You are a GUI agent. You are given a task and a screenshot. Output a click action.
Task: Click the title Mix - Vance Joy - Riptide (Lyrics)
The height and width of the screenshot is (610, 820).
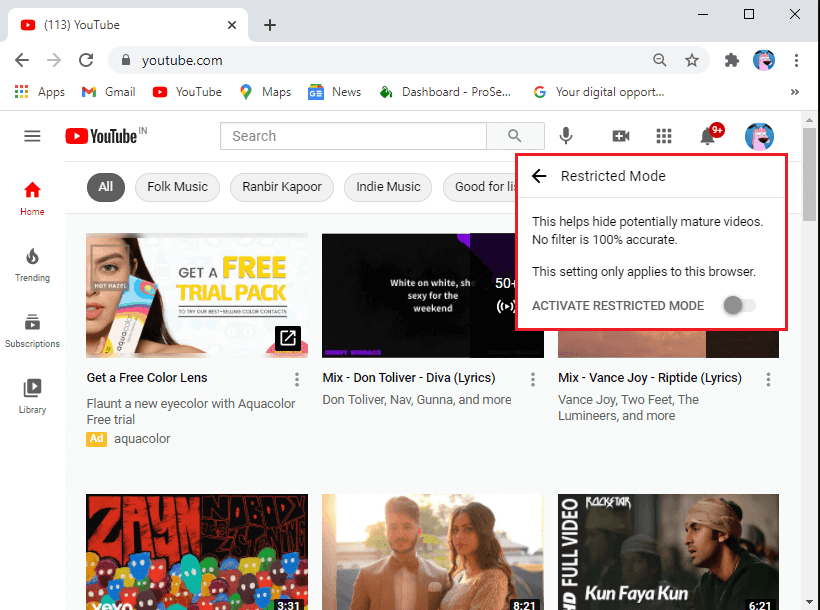[650, 378]
